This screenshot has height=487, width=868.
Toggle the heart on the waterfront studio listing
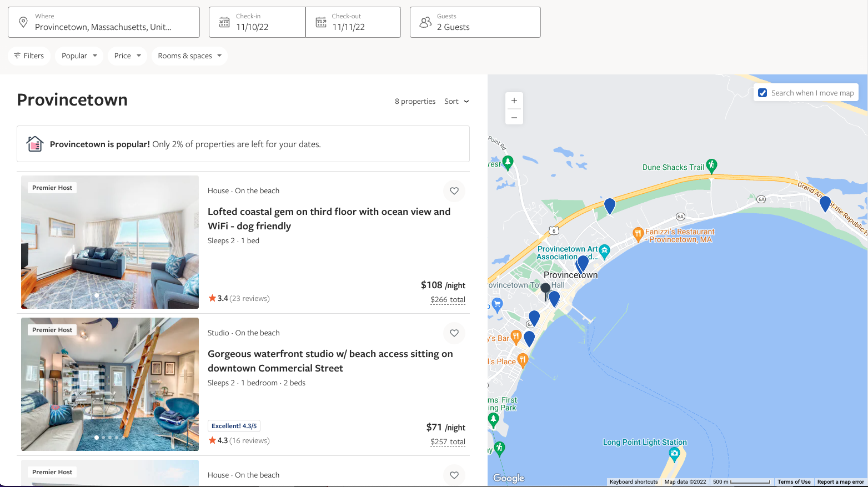pyautogui.click(x=454, y=333)
